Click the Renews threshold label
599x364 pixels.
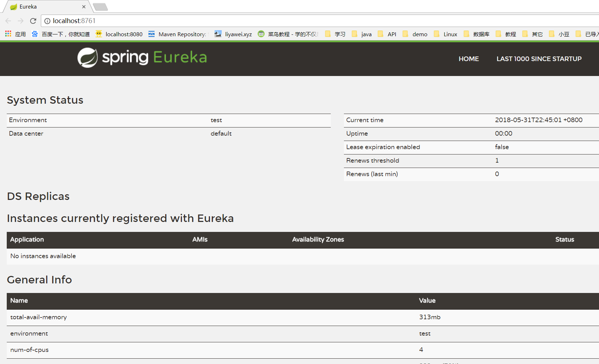coord(373,161)
